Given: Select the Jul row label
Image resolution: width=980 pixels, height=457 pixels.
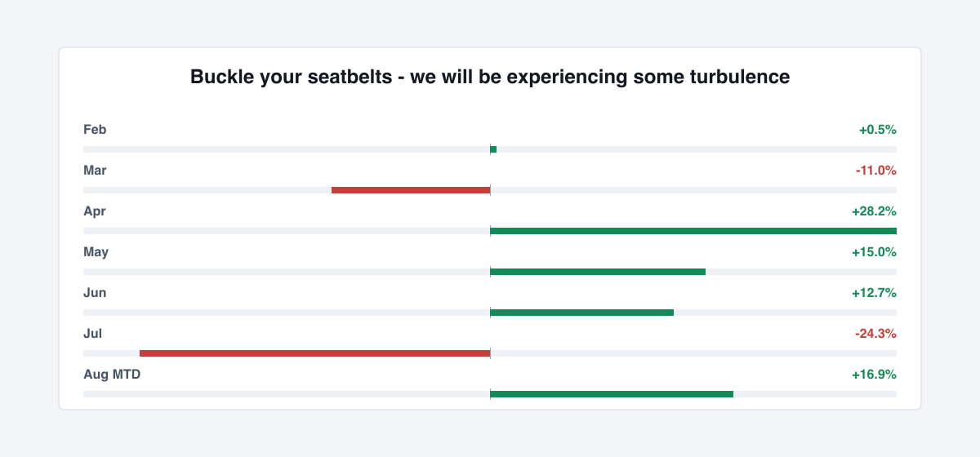Looking at the screenshot, I should tap(92, 333).
